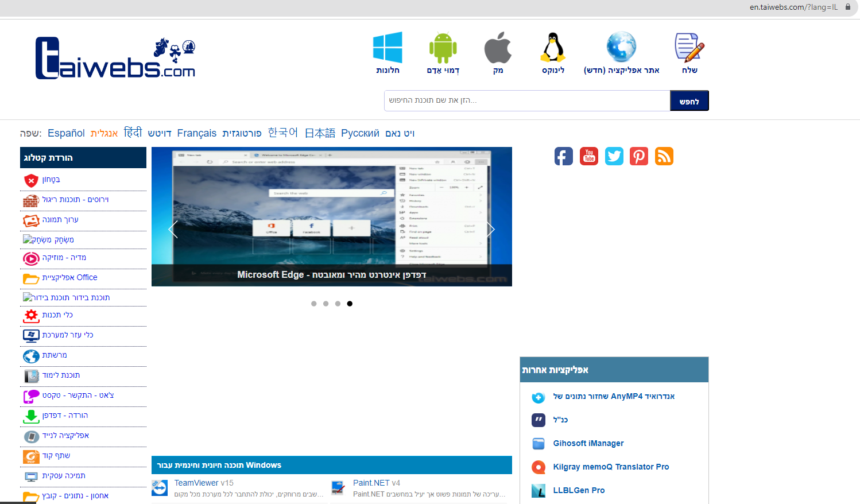Go to the taiwebs.com logo homepage
The height and width of the screenshot is (504, 860).
[115, 58]
